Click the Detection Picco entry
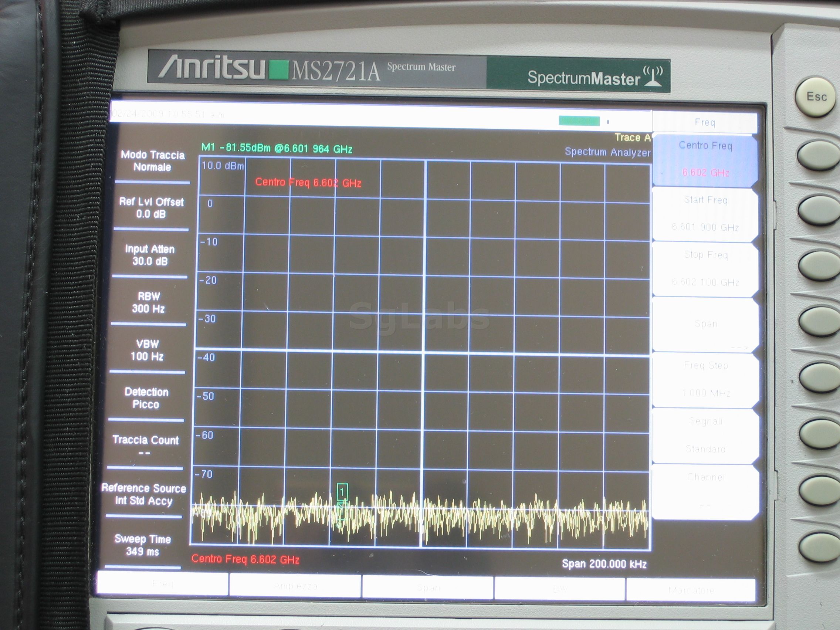840x630 pixels. pyautogui.click(x=146, y=397)
